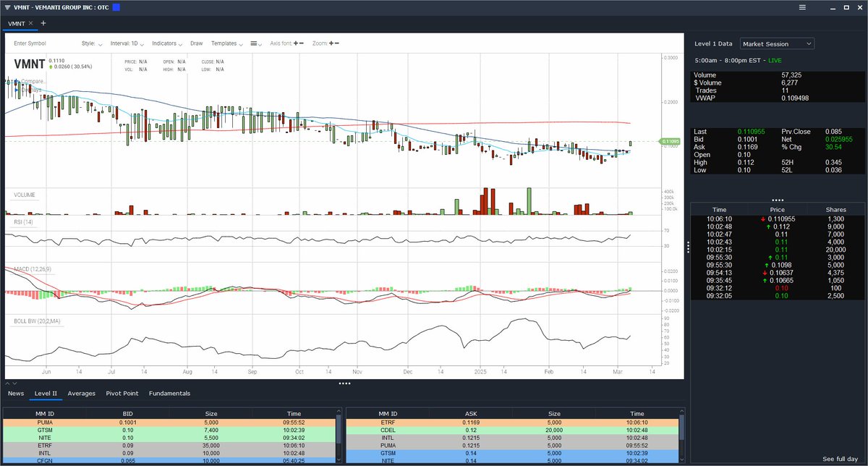Viewport: 868px width, 466px height.
Task: Close the VMNT tab
Action: 30,23
